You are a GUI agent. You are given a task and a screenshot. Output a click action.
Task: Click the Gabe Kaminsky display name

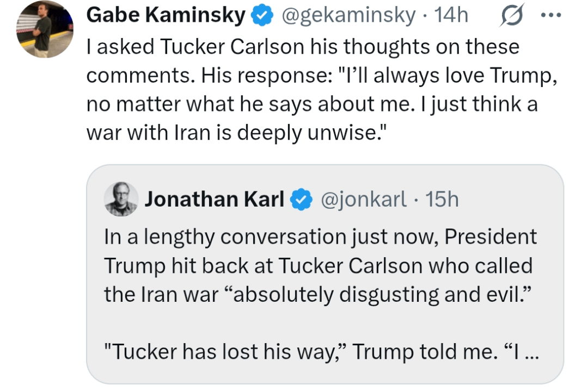click(167, 16)
